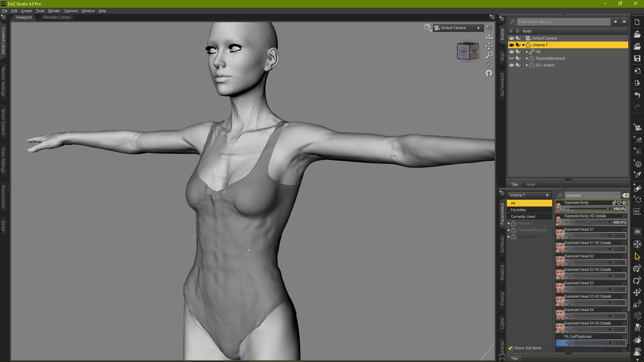This screenshot has height=362, width=644.
Task: Select the Create Camera icon
Action: 637,127
